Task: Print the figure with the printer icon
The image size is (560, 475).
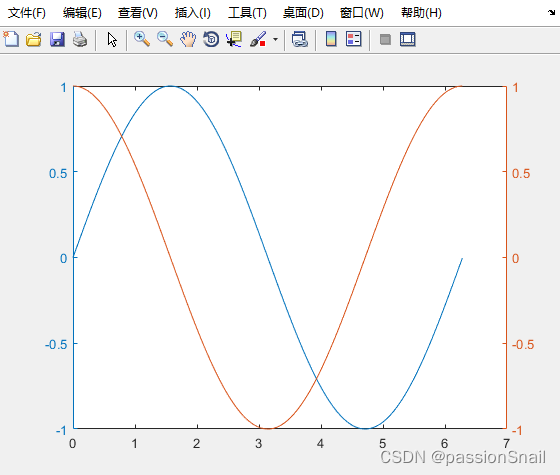Action: 80,39
